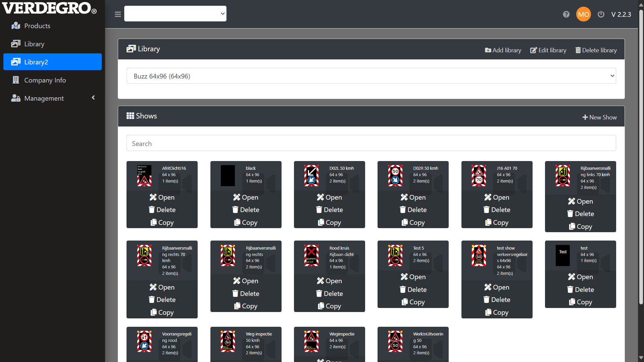
Task: Open test show verkeersregelaars 64x96
Action: pos(497,287)
